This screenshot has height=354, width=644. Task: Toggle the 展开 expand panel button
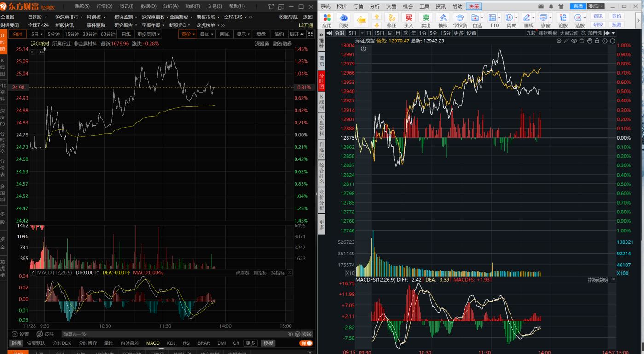click(x=296, y=34)
